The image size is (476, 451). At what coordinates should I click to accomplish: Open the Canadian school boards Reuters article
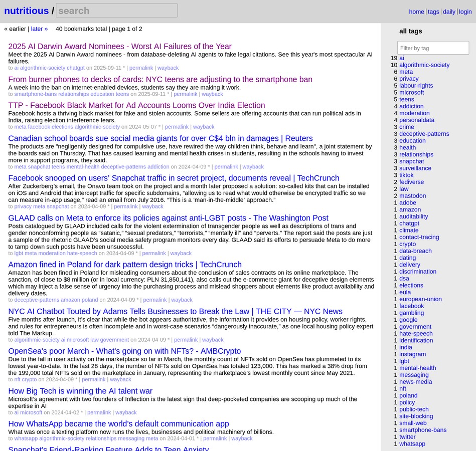[161, 138]
